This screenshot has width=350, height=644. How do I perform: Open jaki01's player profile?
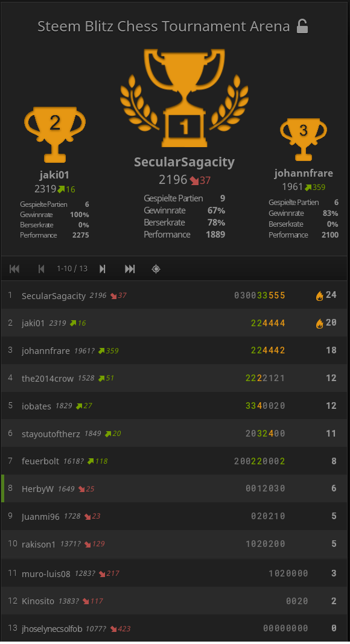pyautogui.click(x=54, y=175)
